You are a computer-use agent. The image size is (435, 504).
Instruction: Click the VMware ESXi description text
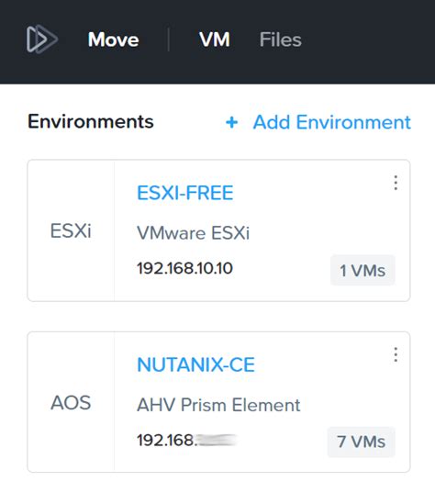click(x=193, y=232)
